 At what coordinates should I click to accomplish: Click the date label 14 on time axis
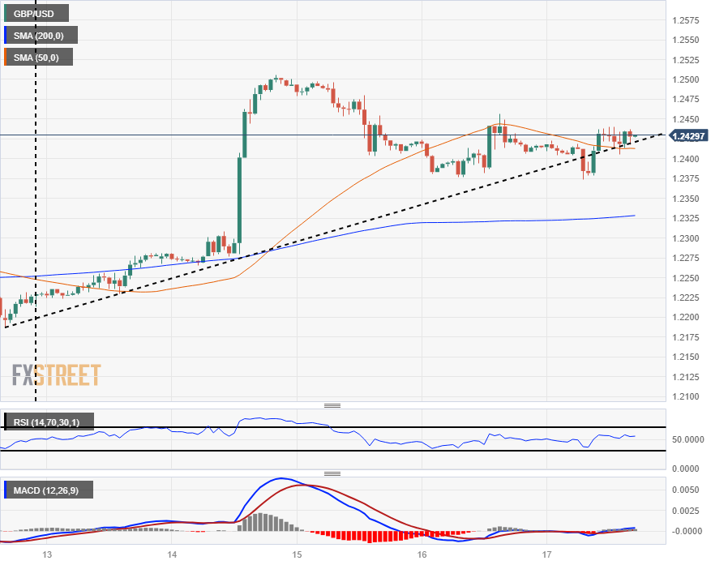pyautogui.click(x=172, y=554)
